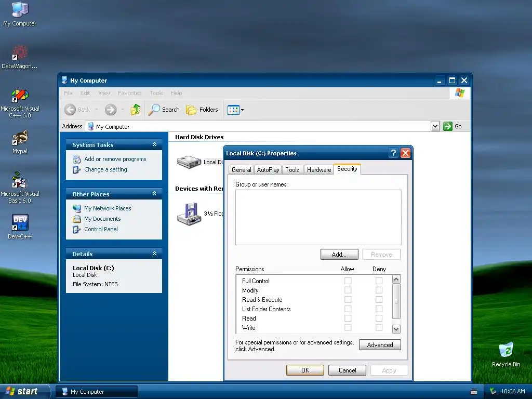The width and height of the screenshot is (532, 399).
Task: Go up one folder level
Action: tap(136, 110)
